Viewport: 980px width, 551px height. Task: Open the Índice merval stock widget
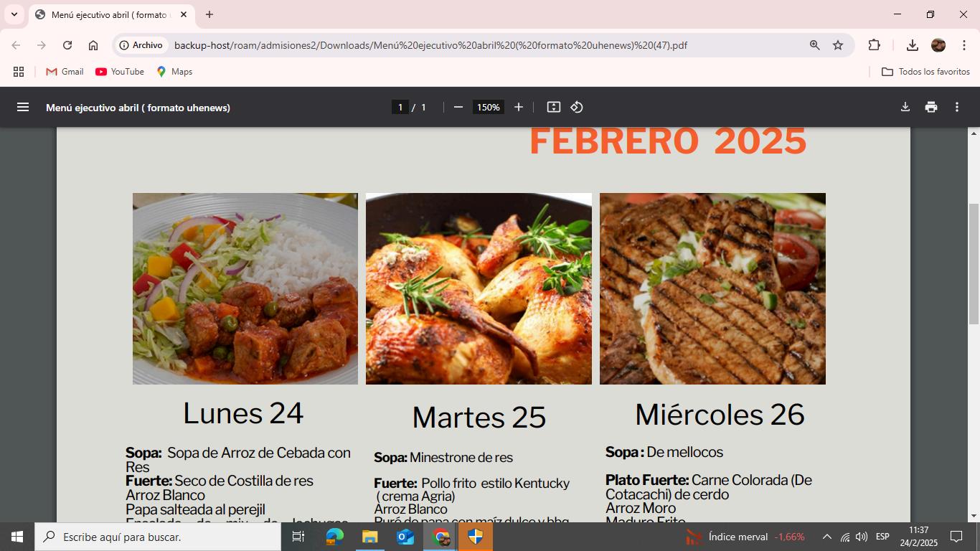tap(745, 537)
